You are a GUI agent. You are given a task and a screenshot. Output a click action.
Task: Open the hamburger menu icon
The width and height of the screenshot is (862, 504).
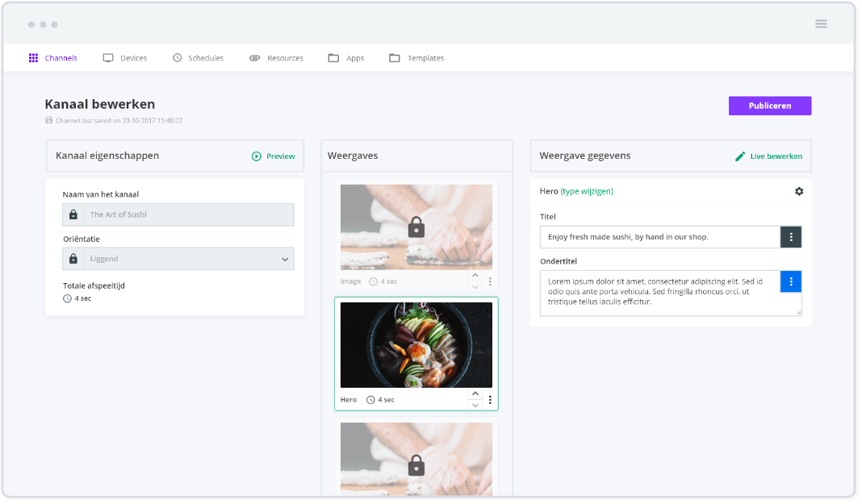tap(821, 24)
